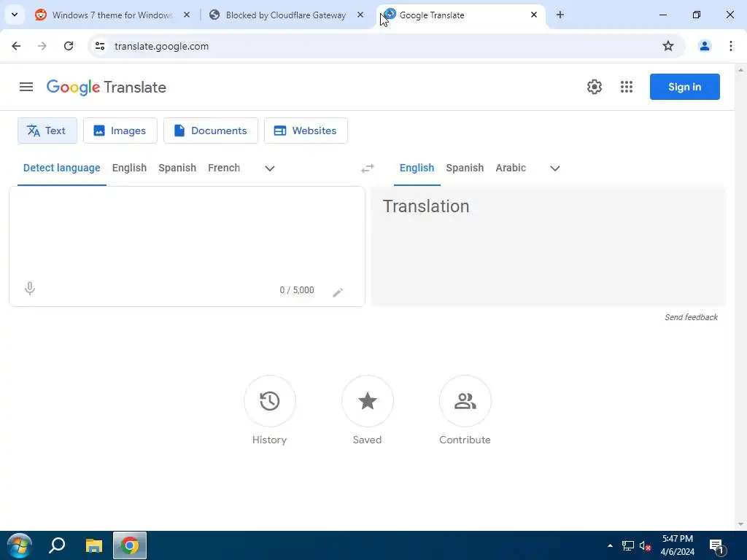Open Saved translations star

point(368,401)
